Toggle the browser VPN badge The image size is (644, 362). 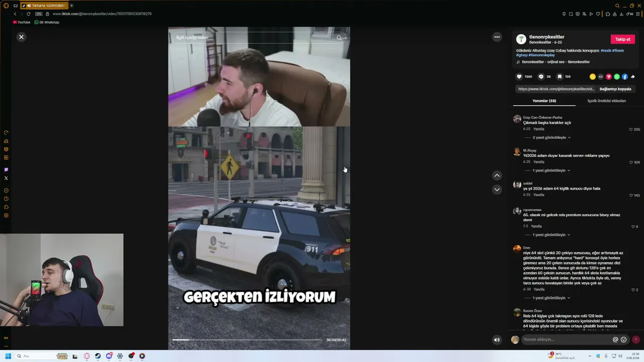click(38, 14)
